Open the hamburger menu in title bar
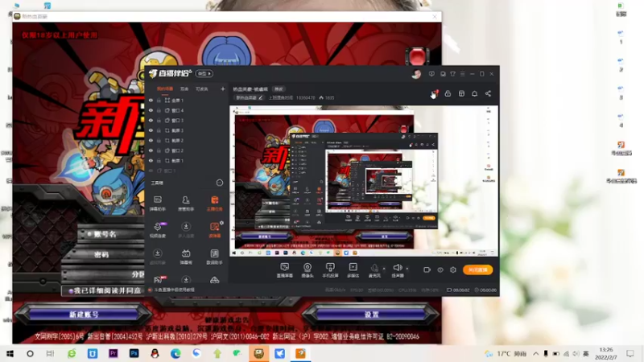This screenshot has height=362, width=644. pyautogui.click(x=462, y=74)
